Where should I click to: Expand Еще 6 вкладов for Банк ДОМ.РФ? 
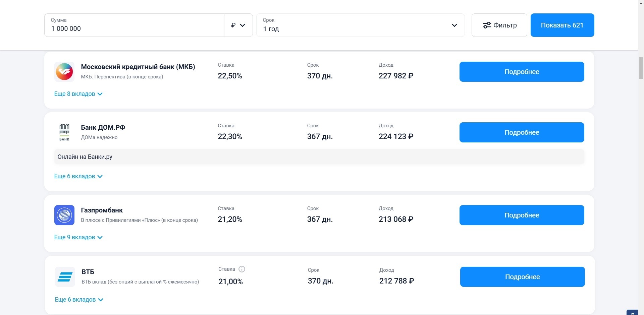coord(78,176)
